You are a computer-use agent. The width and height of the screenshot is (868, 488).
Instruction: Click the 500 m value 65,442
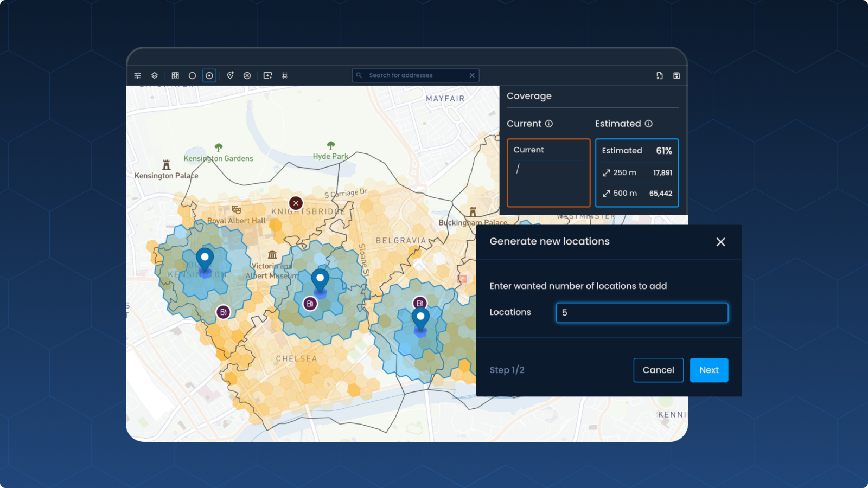click(661, 193)
